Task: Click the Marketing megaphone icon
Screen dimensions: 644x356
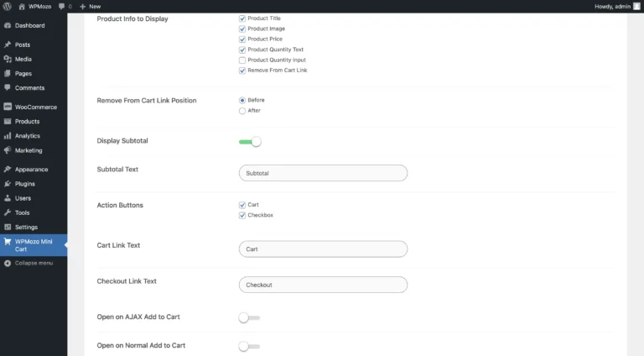Action: (x=8, y=150)
